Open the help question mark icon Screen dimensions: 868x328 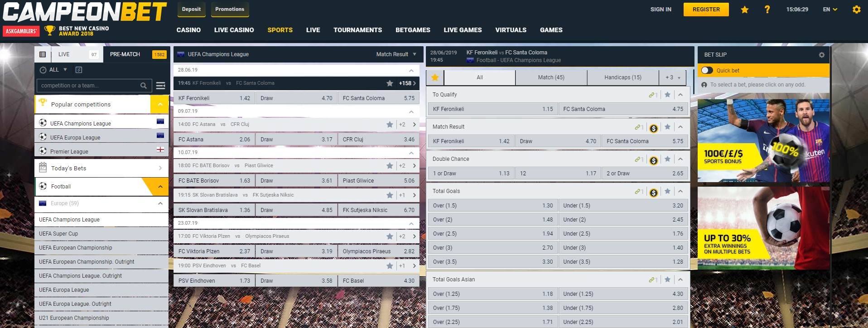(x=767, y=10)
